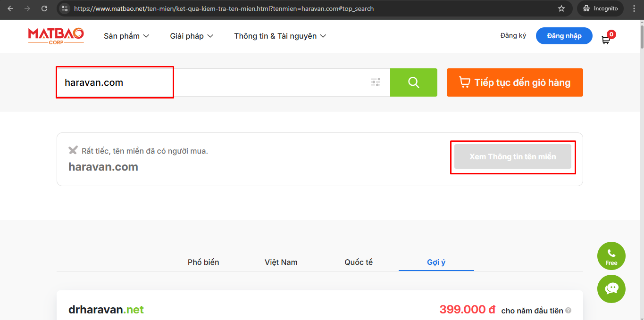Click the Đăng nhập button

point(564,36)
